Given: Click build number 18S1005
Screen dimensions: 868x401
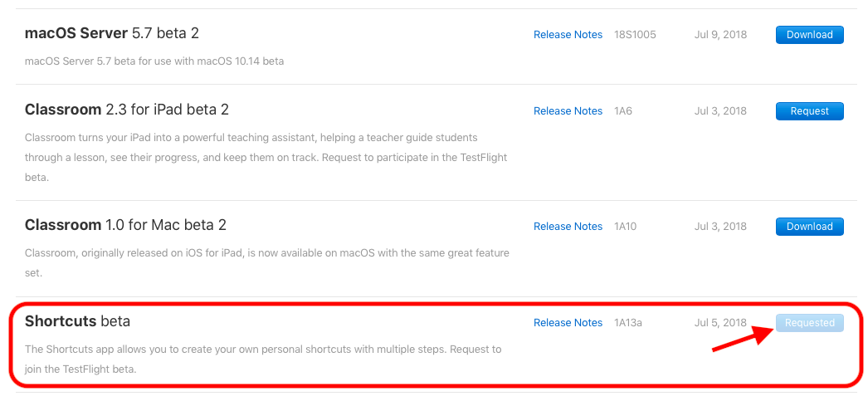Looking at the screenshot, I should (x=635, y=35).
